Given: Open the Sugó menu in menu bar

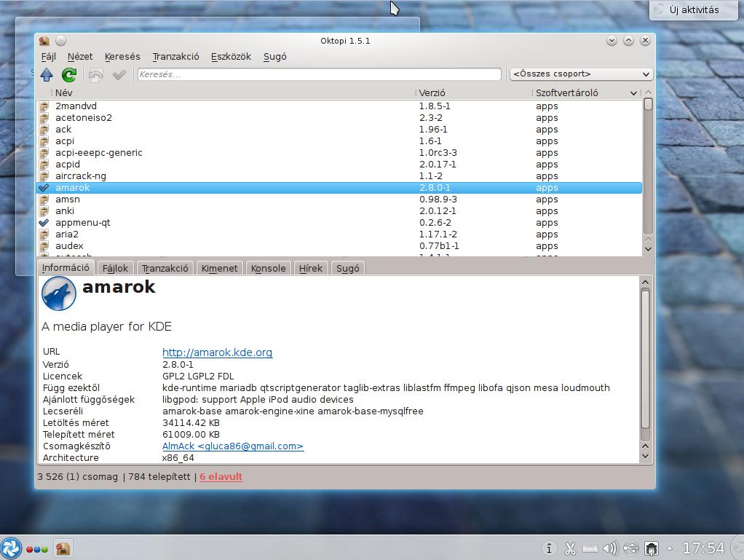Looking at the screenshot, I should tap(274, 57).
